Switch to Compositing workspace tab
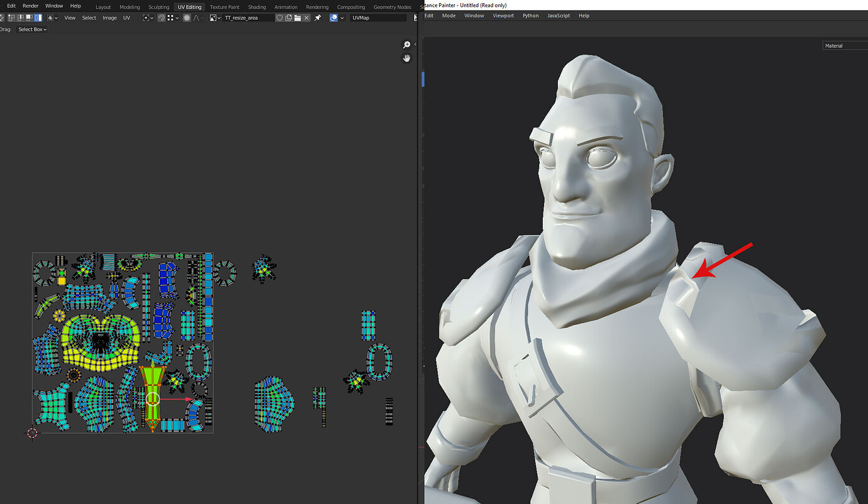 tap(351, 7)
